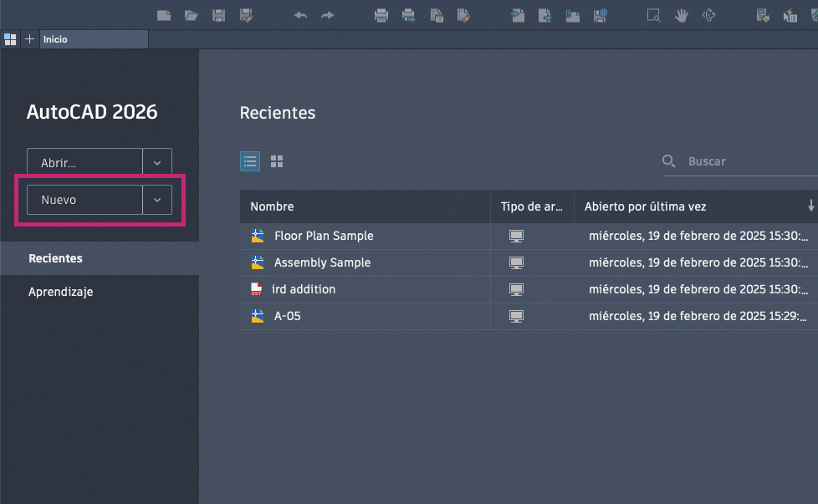Open the Assembly Sample file
This screenshot has height=504, width=818.
pos(322,262)
